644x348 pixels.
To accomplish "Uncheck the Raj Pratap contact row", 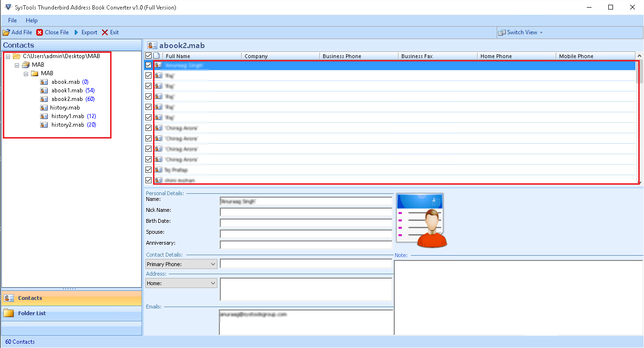I will pyautogui.click(x=148, y=169).
